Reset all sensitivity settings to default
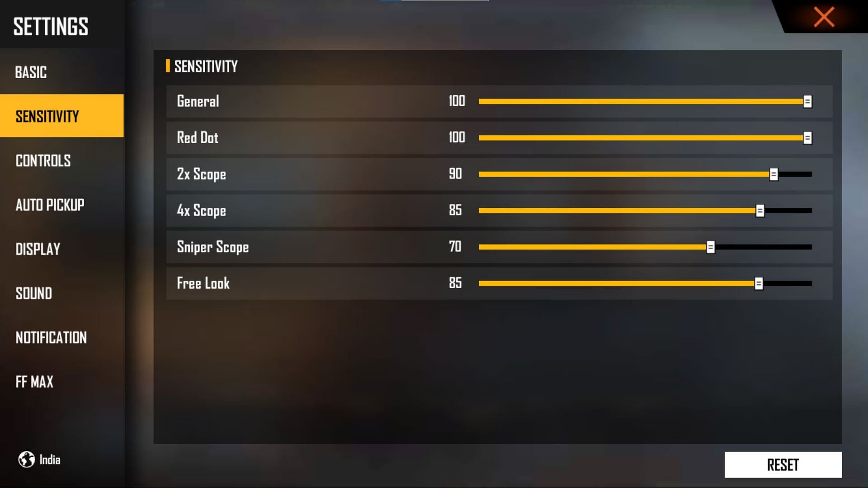 tap(783, 464)
